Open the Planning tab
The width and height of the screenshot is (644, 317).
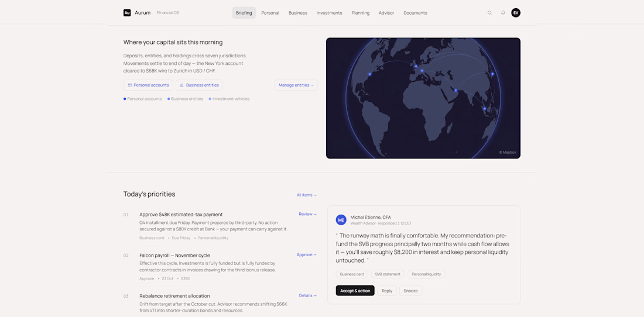coord(360,13)
